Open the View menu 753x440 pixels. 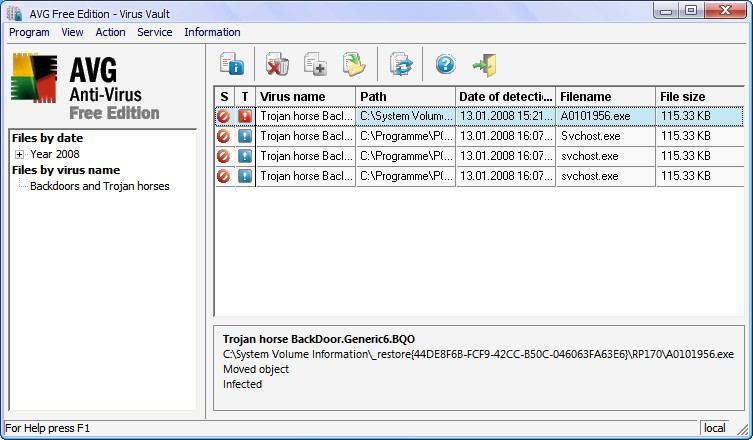click(x=73, y=32)
